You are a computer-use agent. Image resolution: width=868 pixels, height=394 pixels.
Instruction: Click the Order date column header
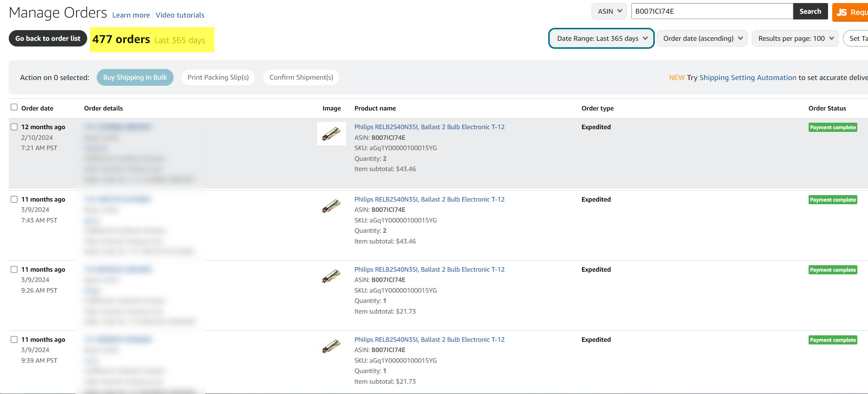(x=37, y=108)
